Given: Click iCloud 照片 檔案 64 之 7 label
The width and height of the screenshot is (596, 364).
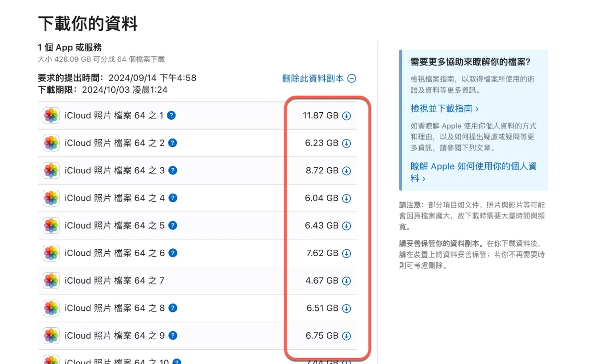Looking at the screenshot, I should 114,281.
